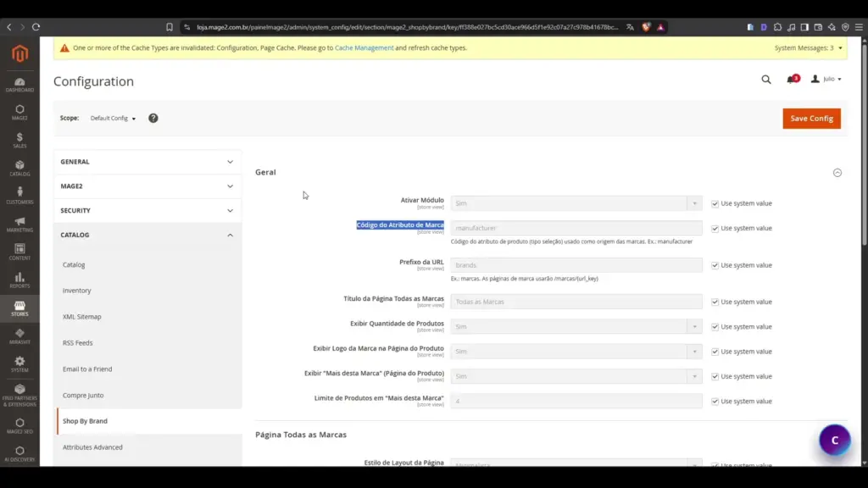Open the Reports sidebar menu

click(20, 280)
